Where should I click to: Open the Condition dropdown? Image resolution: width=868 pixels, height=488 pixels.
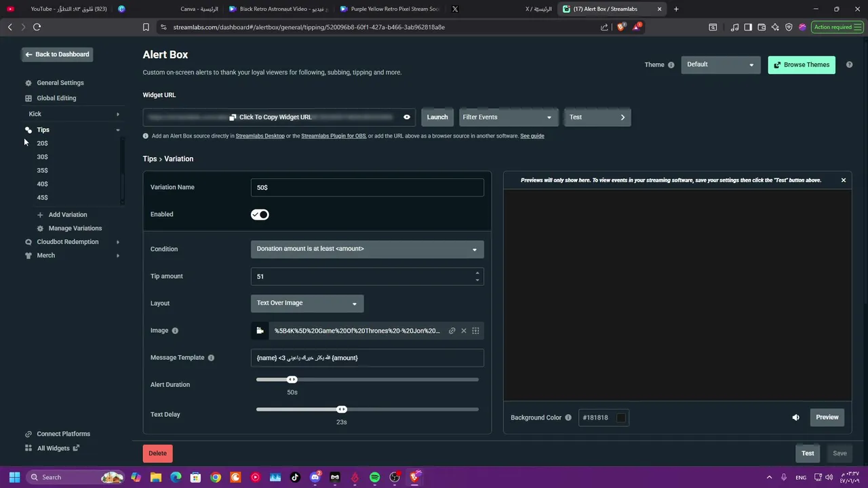(x=368, y=249)
